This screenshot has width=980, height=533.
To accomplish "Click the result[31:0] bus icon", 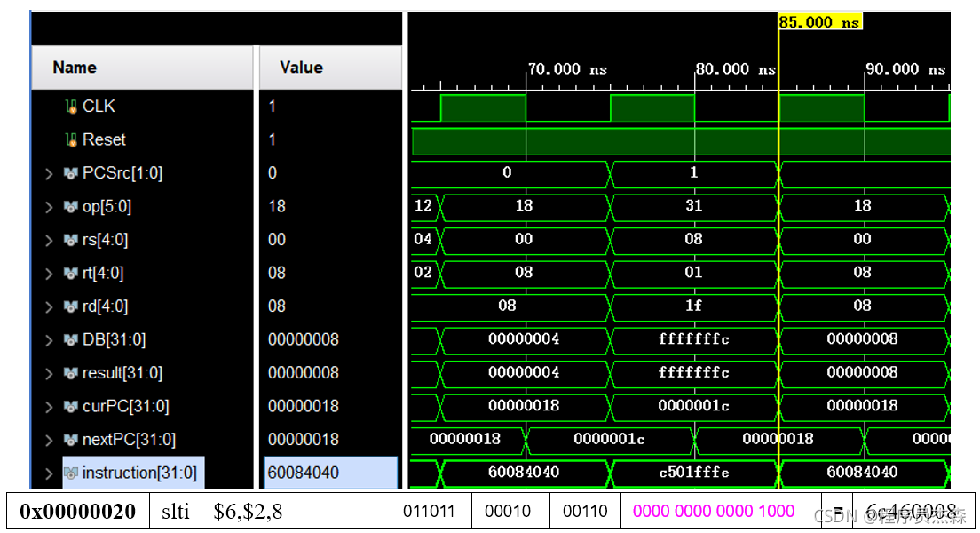I will click(71, 373).
